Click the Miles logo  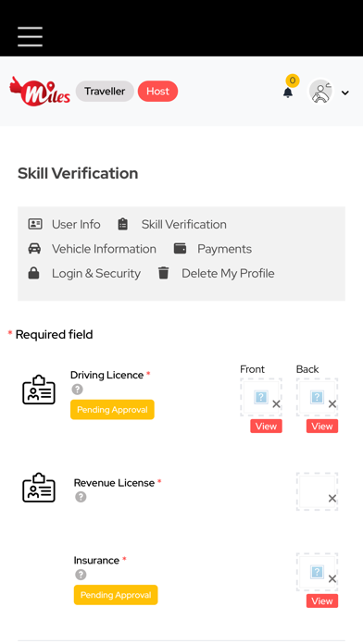[x=40, y=92]
